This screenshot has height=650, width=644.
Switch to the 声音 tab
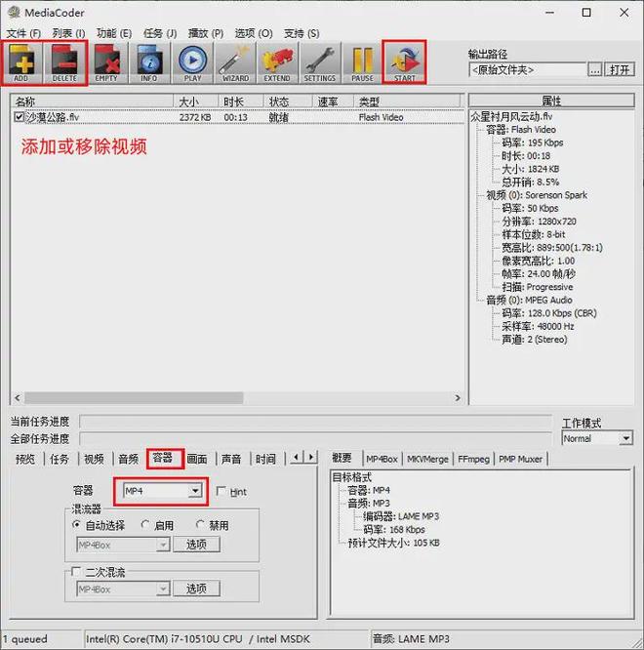[231, 459]
